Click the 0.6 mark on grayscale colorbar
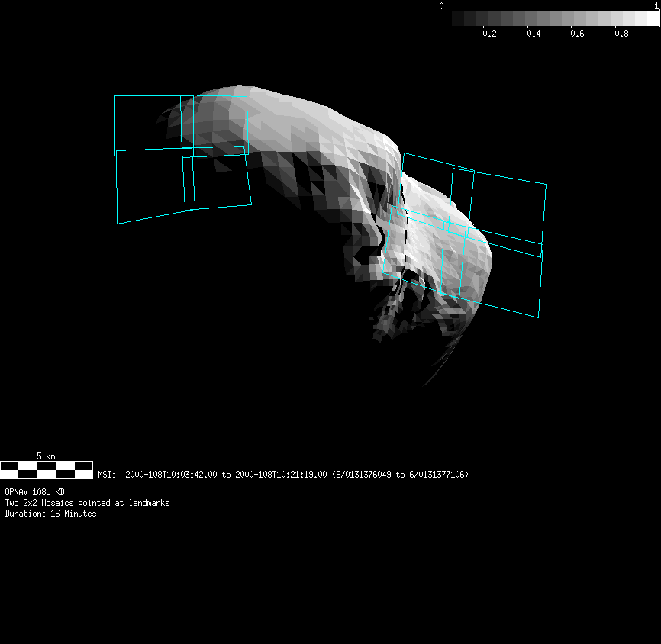Screen dimensions: 661x644 (578, 34)
